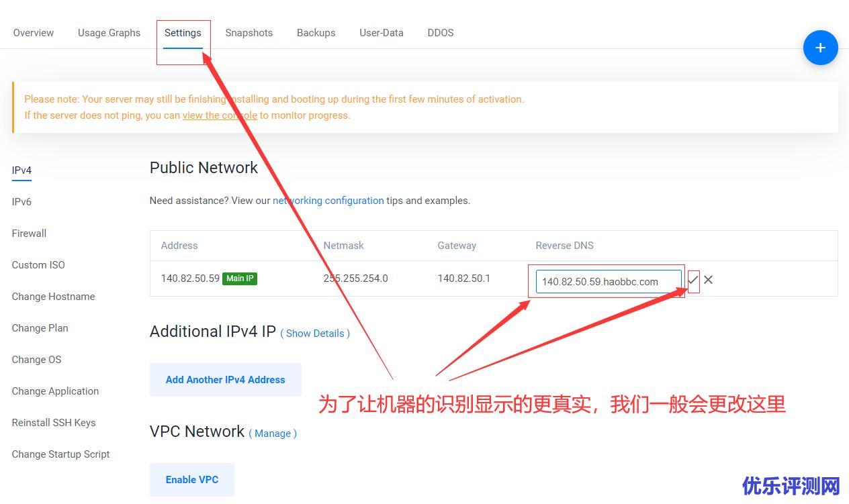Click the Gateway column header

tap(457, 246)
